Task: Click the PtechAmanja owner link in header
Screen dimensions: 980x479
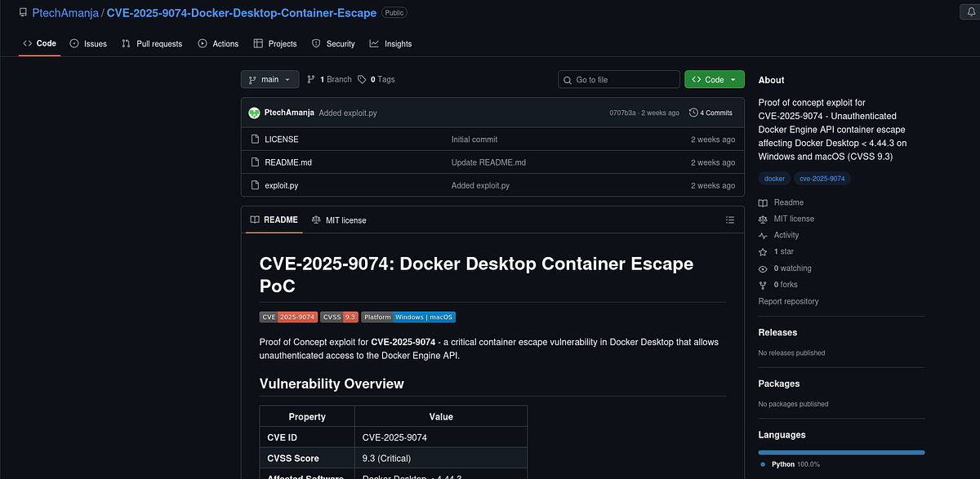Action: pyautogui.click(x=65, y=13)
